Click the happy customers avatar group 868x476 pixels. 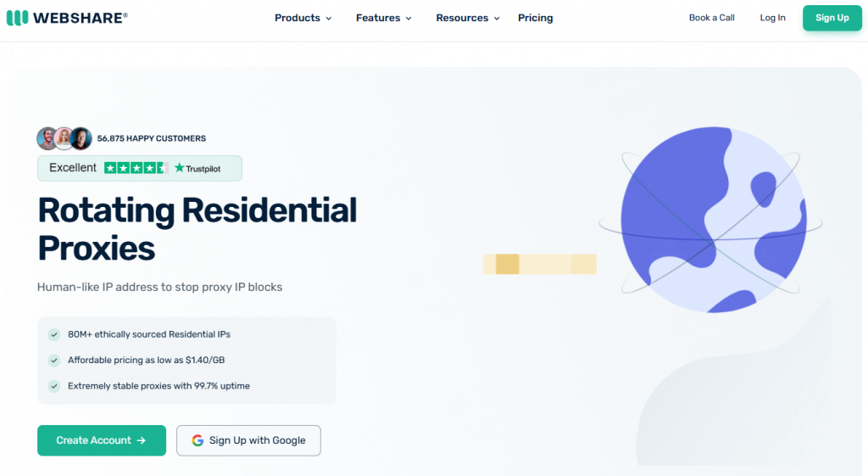pyautogui.click(x=64, y=138)
